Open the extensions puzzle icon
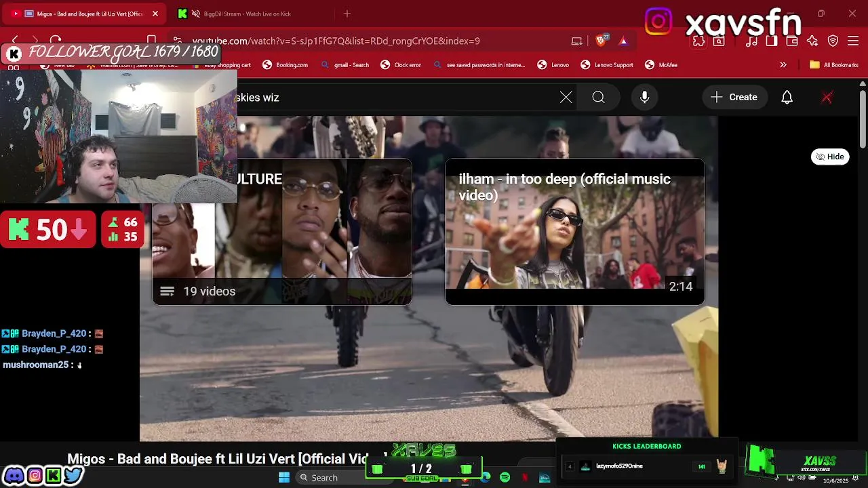The width and height of the screenshot is (868, 488). (x=698, y=41)
